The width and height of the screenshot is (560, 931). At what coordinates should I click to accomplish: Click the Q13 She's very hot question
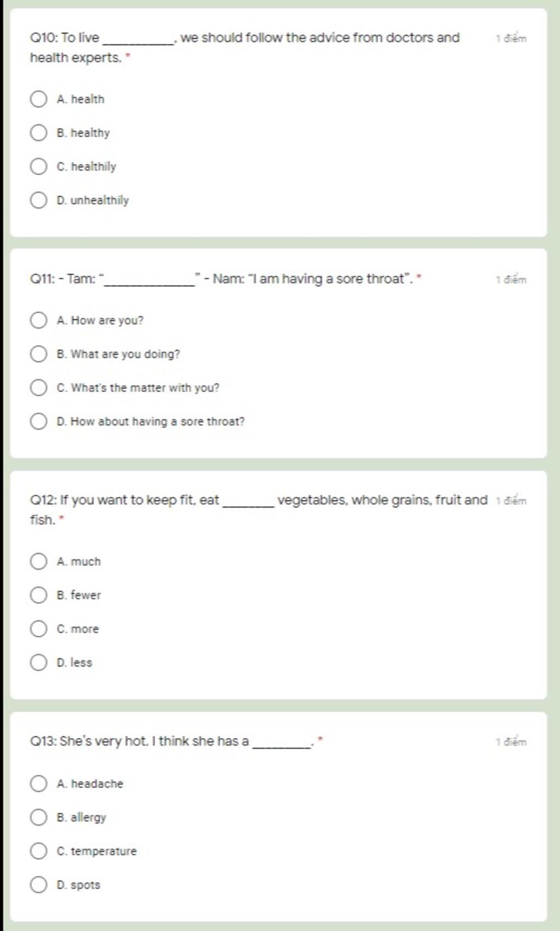pos(176,742)
